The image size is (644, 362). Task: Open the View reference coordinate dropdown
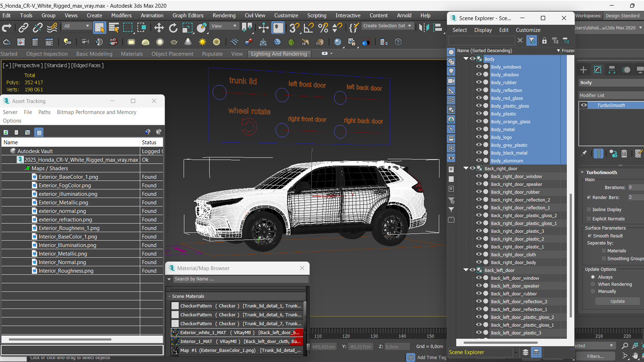tap(224, 26)
